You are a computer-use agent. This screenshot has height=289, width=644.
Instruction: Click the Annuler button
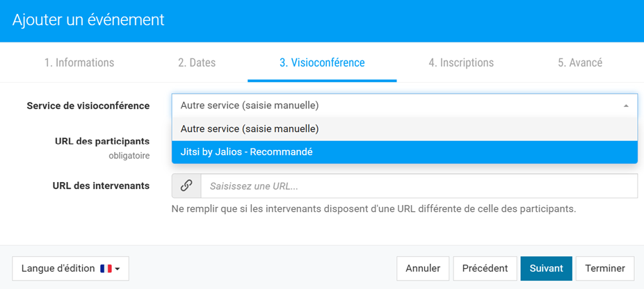(423, 269)
